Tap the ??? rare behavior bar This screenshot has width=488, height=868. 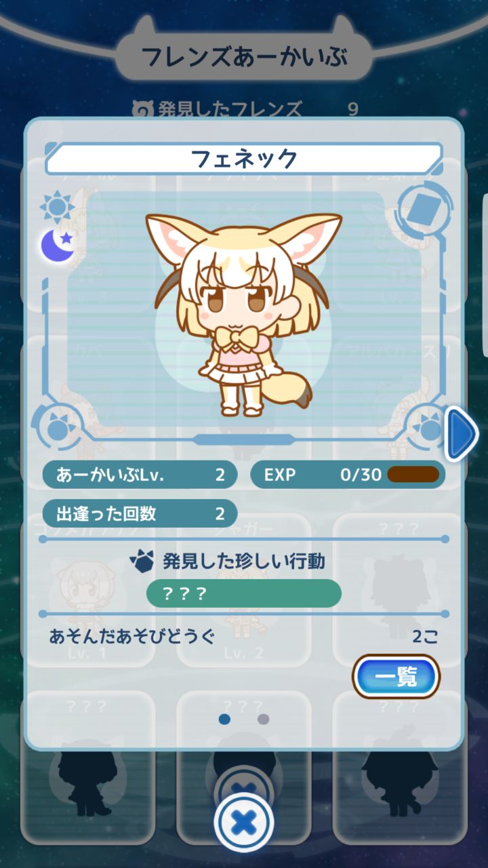244,593
